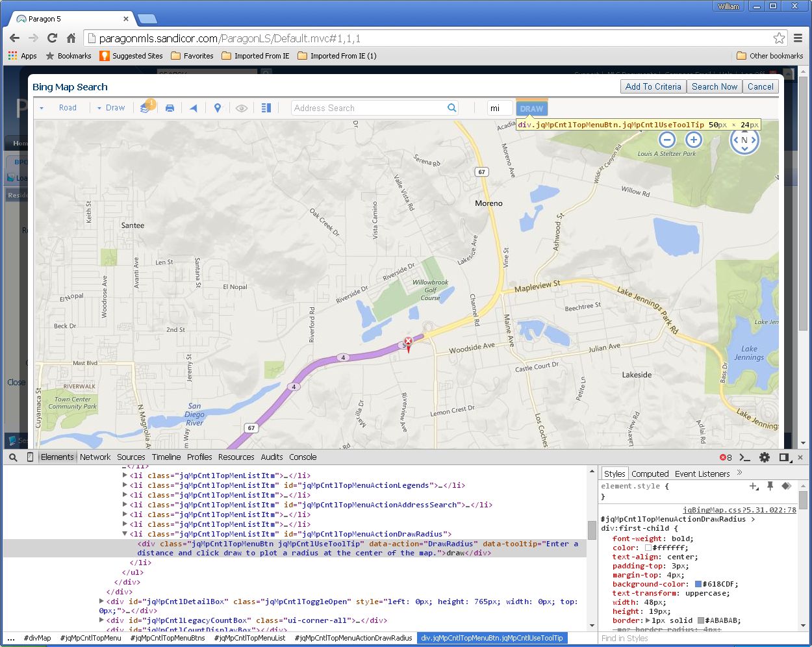Switch to the Network tab in DevTools
The image size is (812, 647).
click(95, 457)
